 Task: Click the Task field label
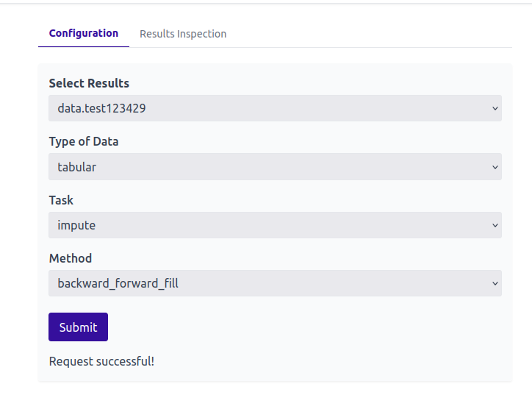(61, 200)
